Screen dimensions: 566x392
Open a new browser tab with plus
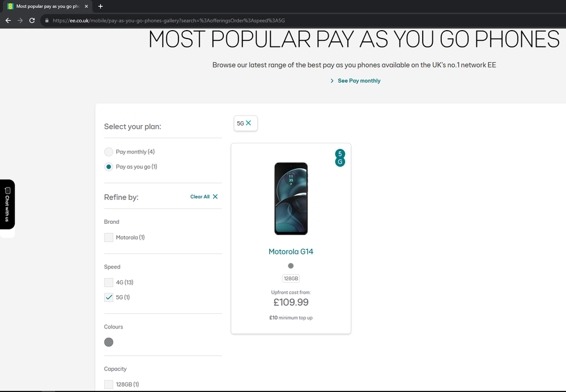[100, 6]
